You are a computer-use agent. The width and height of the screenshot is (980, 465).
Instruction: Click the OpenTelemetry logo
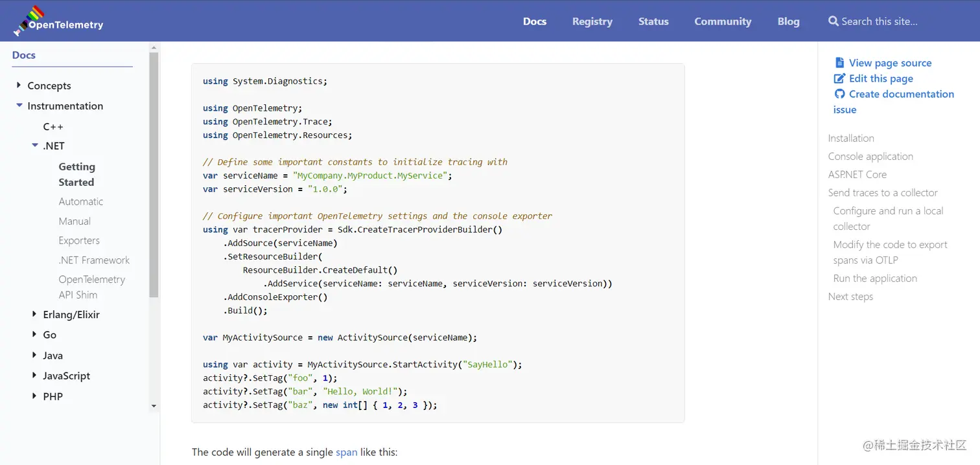click(58, 21)
